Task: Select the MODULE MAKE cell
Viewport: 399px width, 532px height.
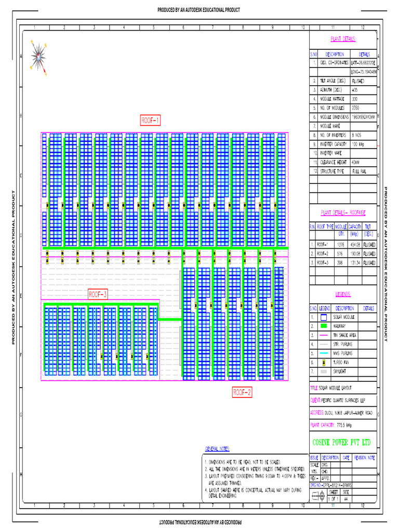Action: 334,126
